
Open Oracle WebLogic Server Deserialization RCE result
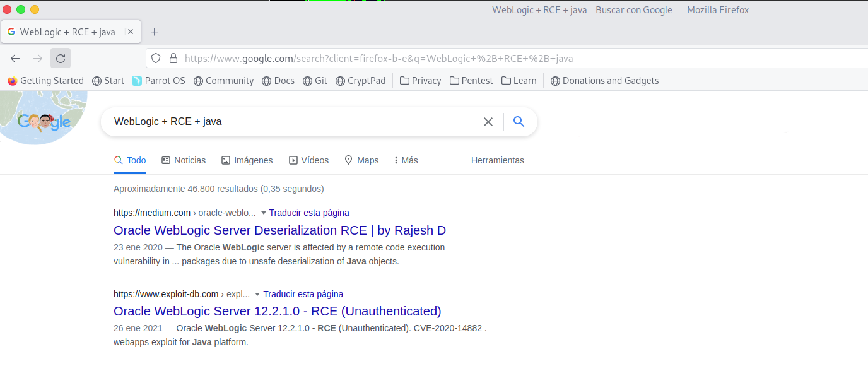279,230
